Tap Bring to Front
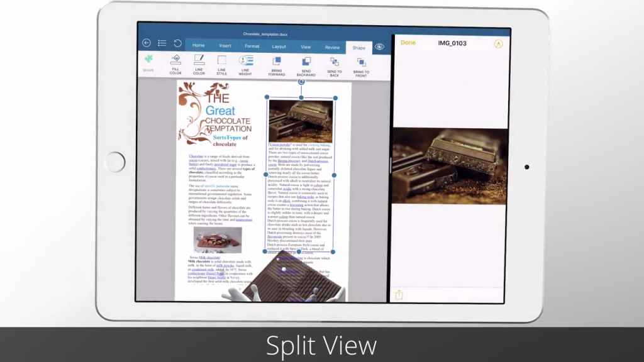Image resolution: width=644 pixels, height=362 pixels. (x=362, y=68)
